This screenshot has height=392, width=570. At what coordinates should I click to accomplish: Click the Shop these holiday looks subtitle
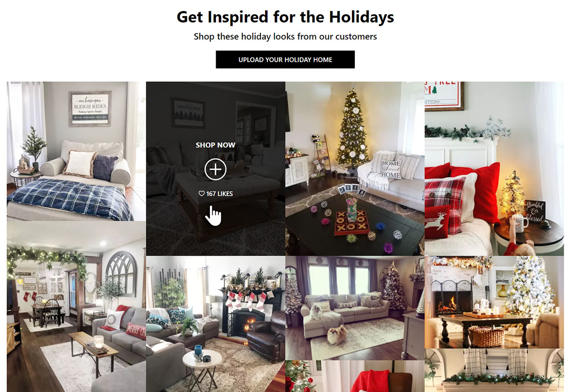point(285,37)
